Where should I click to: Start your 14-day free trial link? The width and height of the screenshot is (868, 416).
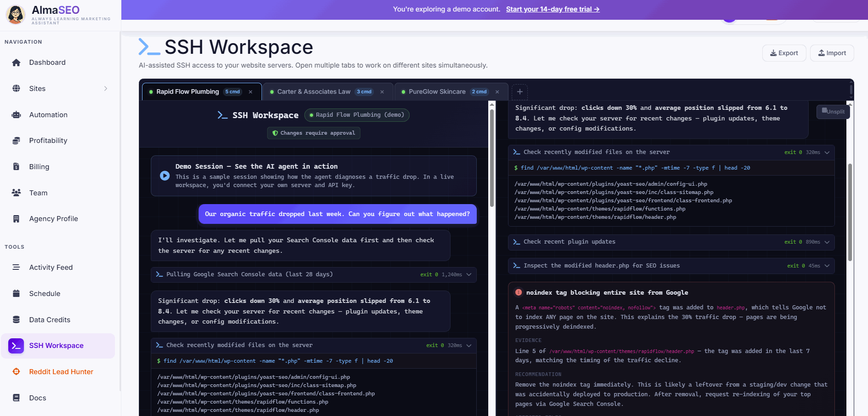(553, 9)
